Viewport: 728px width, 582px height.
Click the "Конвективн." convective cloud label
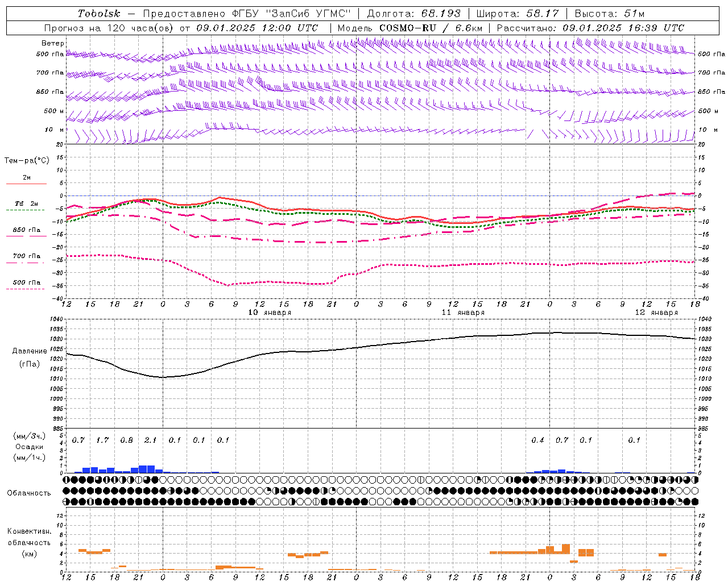[29, 531]
